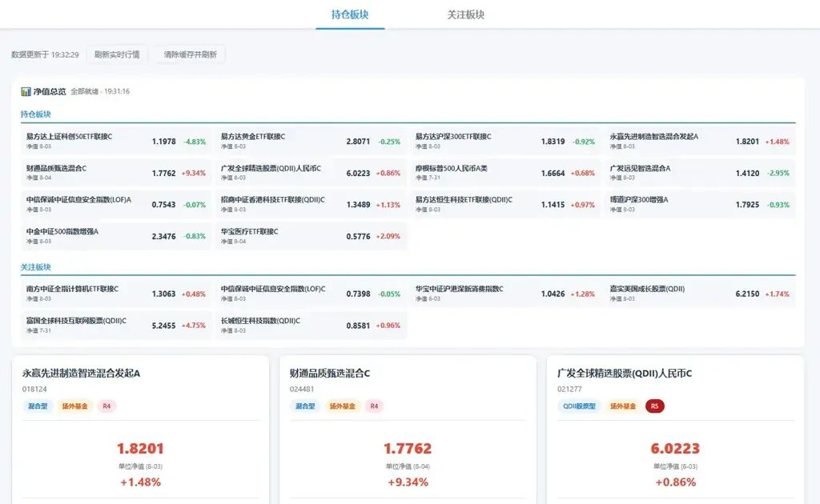Click fund code 018124

click(x=34, y=389)
